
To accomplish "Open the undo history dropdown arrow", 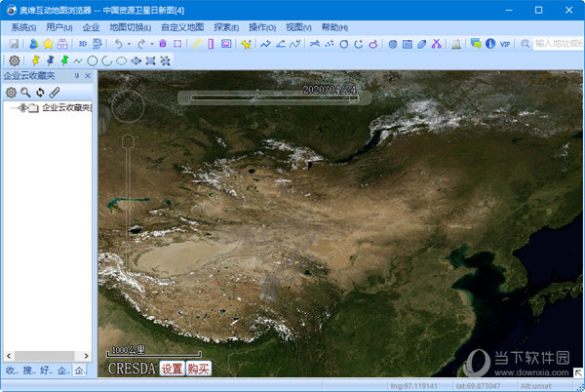I will (129, 44).
